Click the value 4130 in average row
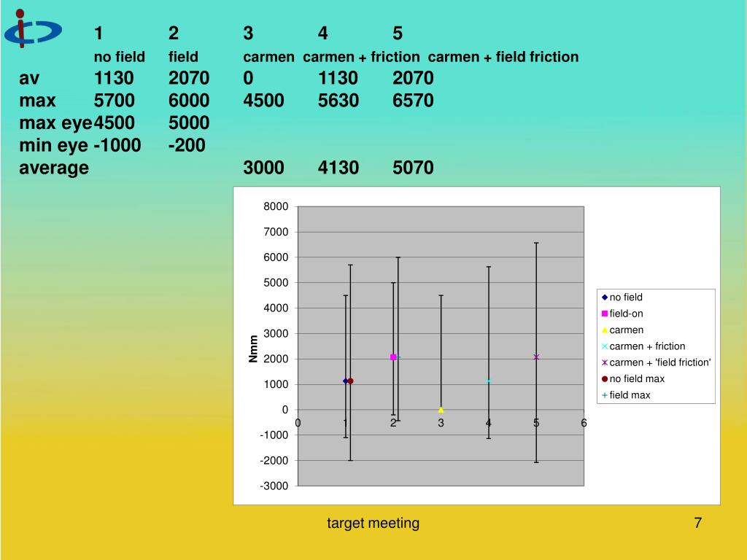The image size is (747, 560). [338, 168]
